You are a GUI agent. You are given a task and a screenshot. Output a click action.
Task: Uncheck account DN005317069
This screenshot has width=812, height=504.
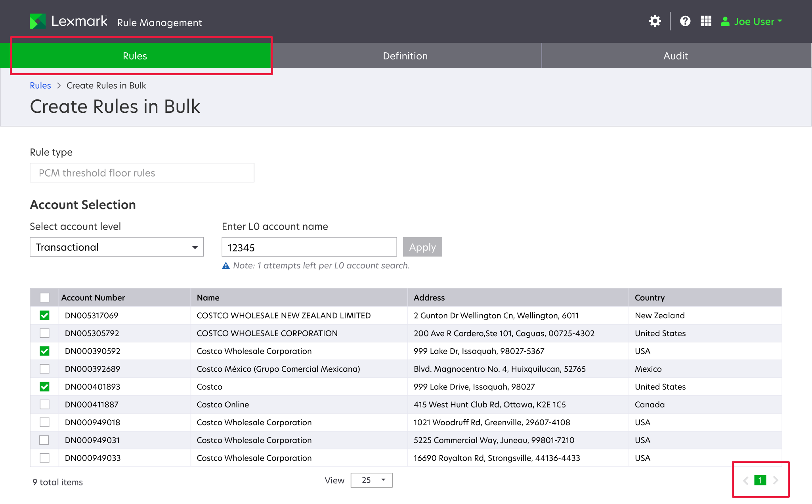(x=44, y=315)
